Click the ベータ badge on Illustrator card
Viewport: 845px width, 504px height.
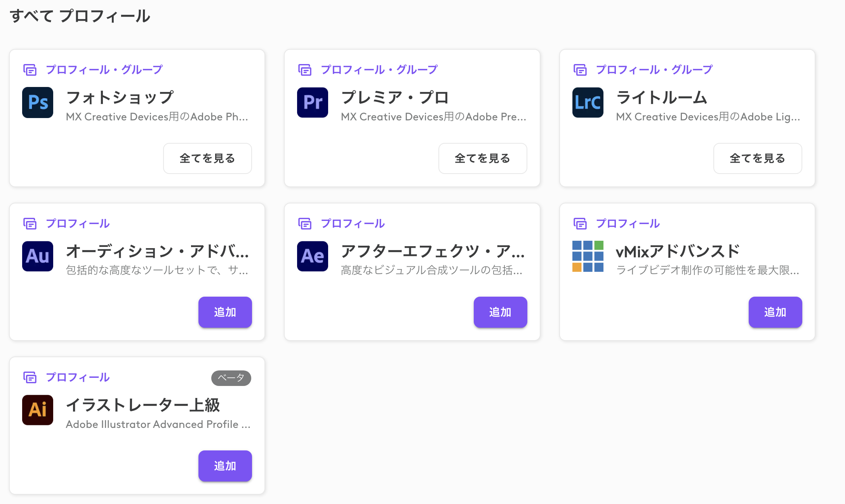[x=231, y=378]
